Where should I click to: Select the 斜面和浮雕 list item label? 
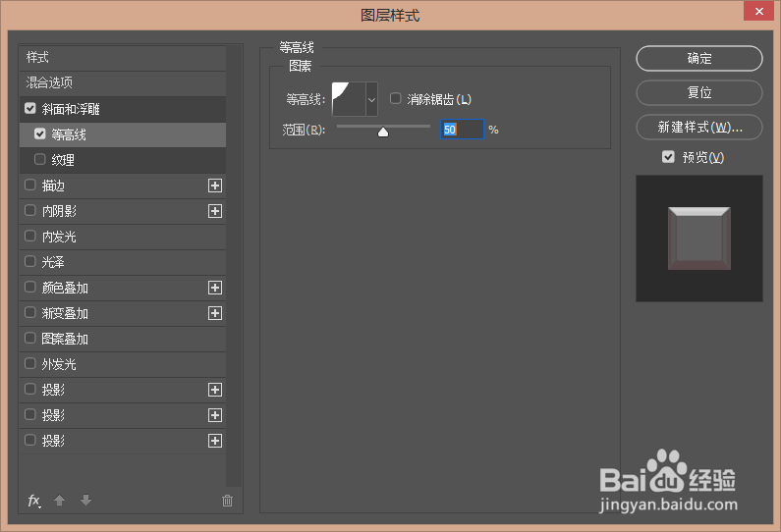pyautogui.click(x=71, y=109)
